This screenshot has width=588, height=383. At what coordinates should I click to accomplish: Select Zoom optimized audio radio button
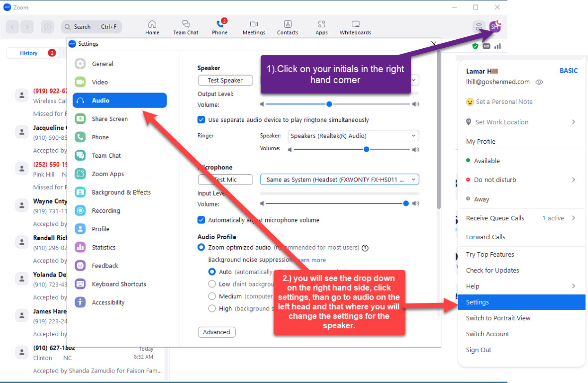pyautogui.click(x=201, y=247)
